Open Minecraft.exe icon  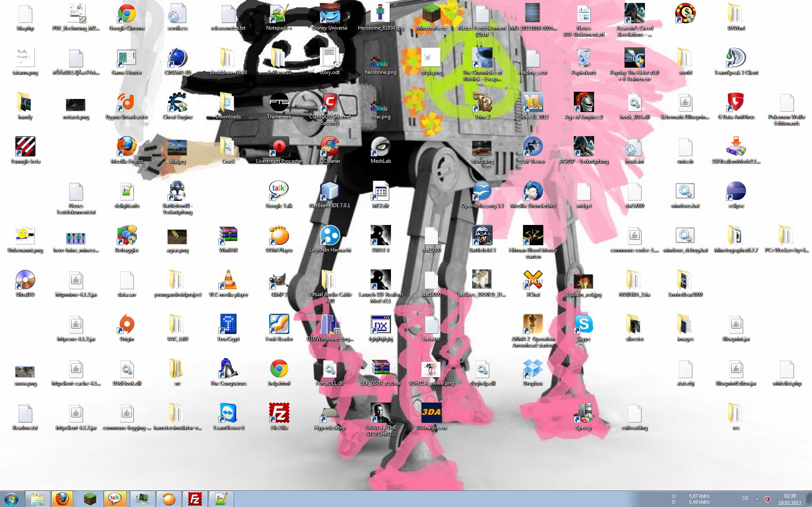coord(431,17)
